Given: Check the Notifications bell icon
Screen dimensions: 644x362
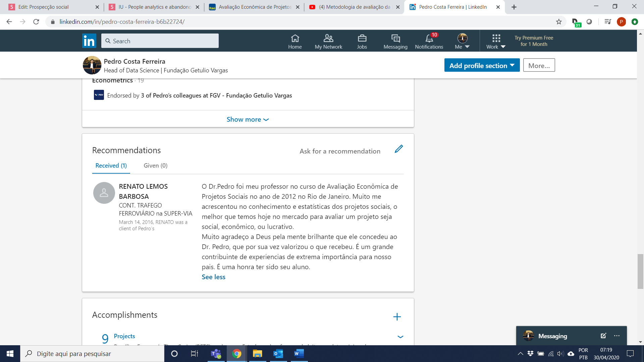Looking at the screenshot, I should coord(429,41).
